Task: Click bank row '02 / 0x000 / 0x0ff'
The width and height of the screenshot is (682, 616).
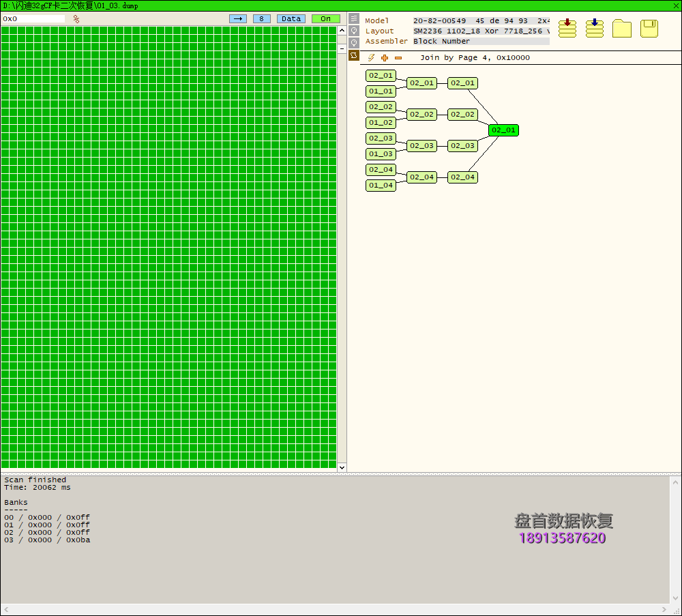Action: [x=47, y=532]
